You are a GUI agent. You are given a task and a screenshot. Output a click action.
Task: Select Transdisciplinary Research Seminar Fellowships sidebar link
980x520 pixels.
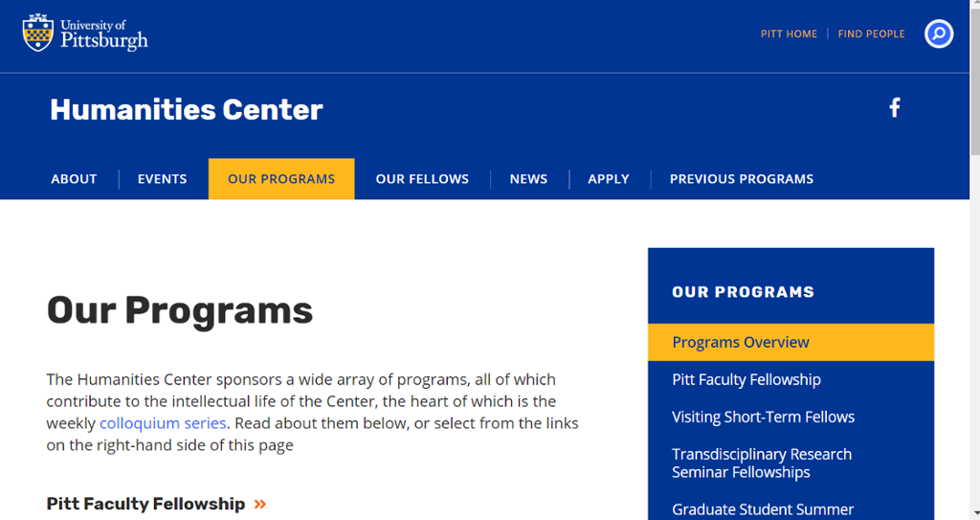(761, 463)
